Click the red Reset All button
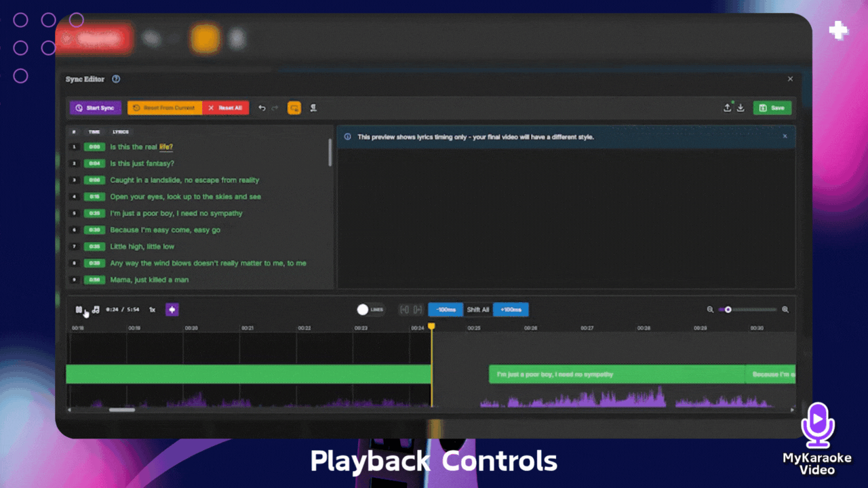 [x=226, y=108]
